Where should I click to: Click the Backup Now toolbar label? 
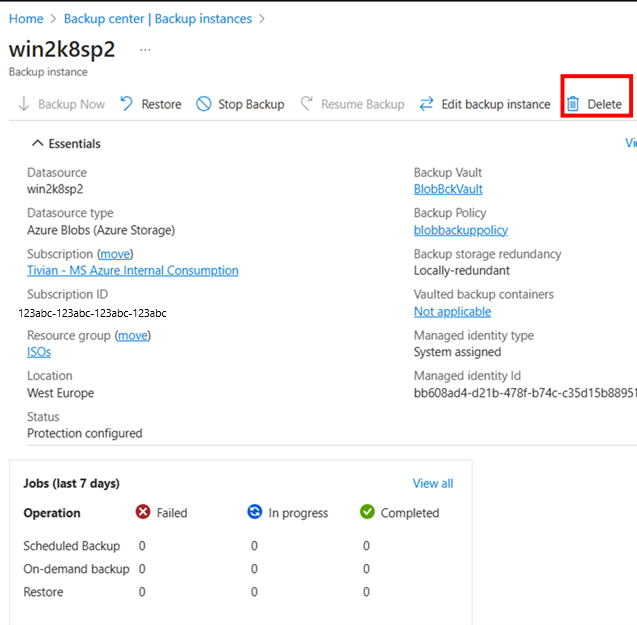click(x=72, y=104)
